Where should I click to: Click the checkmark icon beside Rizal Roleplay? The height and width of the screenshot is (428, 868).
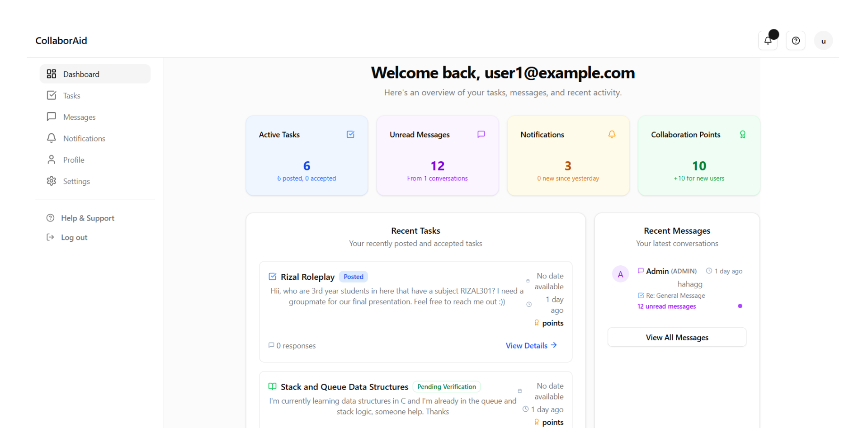(273, 276)
